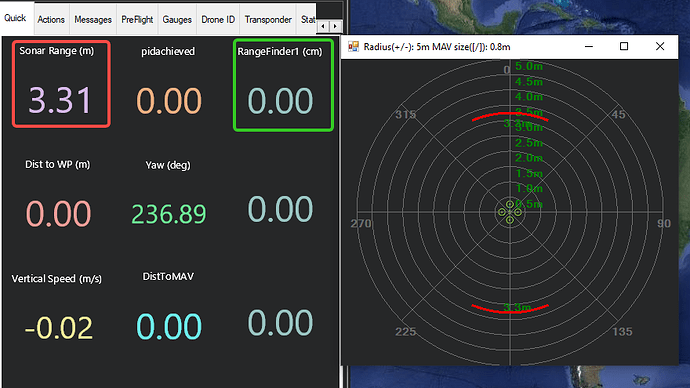Click the DistToMAV label

click(168, 276)
